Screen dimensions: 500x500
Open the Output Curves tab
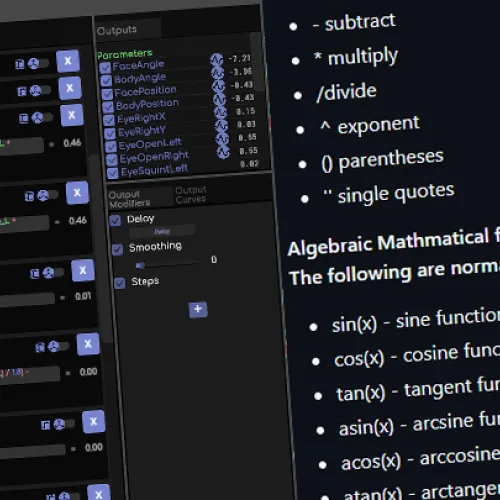tap(191, 195)
